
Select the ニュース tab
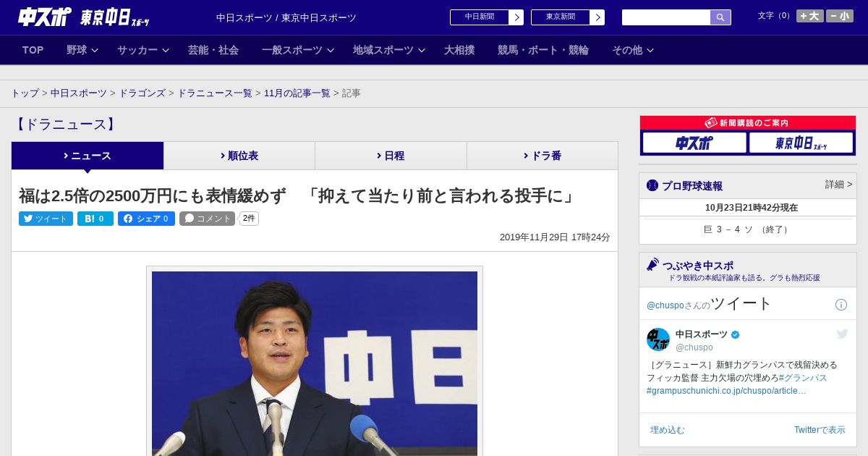(88, 156)
